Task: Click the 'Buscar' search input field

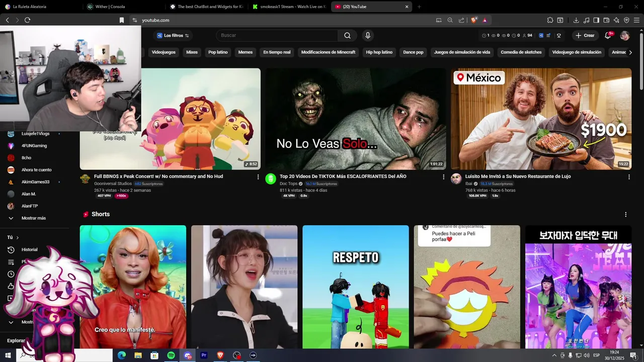Action: coord(277,35)
